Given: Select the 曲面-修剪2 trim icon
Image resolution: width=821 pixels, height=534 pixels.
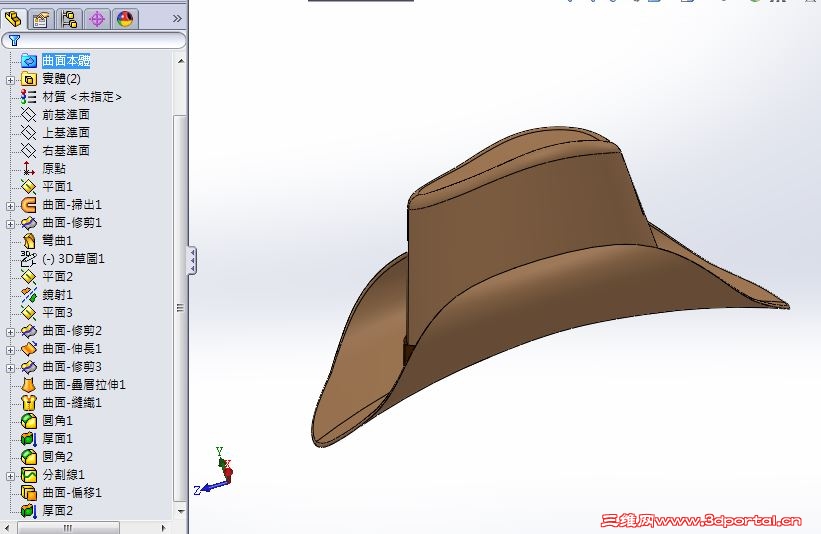Looking at the screenshot, I should (x=28, y=331).
